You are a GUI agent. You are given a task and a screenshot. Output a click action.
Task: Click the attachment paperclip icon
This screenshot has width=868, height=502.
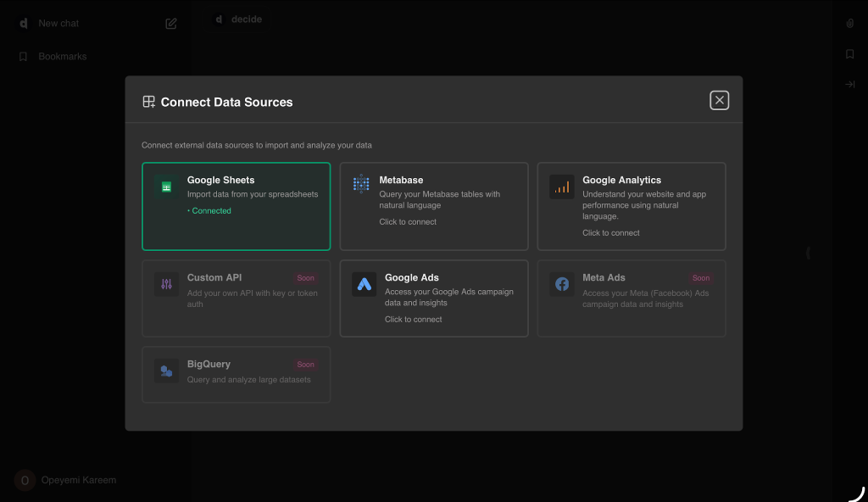[849, 24]
